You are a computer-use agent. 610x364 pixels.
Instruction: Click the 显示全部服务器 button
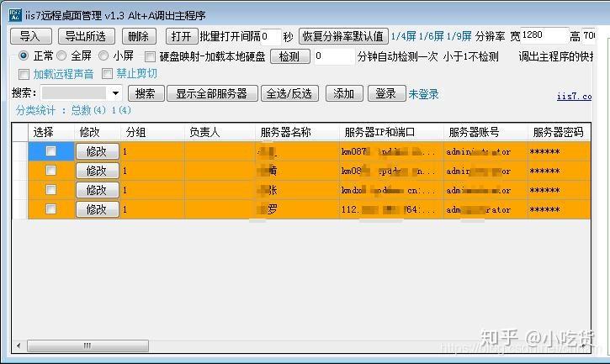pyautogui.click(x=212, y=93)
